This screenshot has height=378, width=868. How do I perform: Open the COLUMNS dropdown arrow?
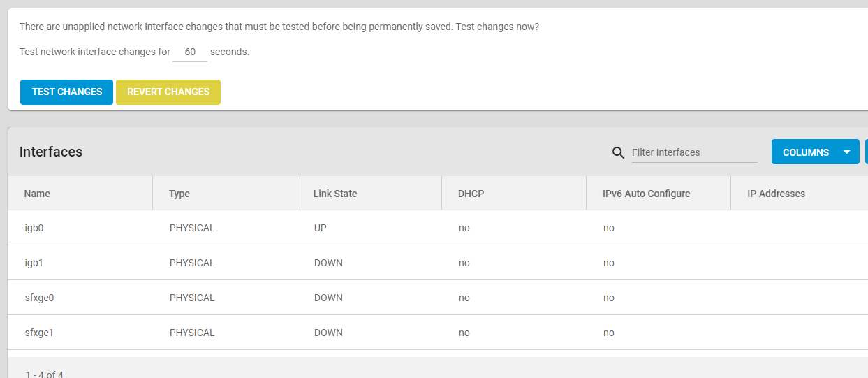click(847, 152)
